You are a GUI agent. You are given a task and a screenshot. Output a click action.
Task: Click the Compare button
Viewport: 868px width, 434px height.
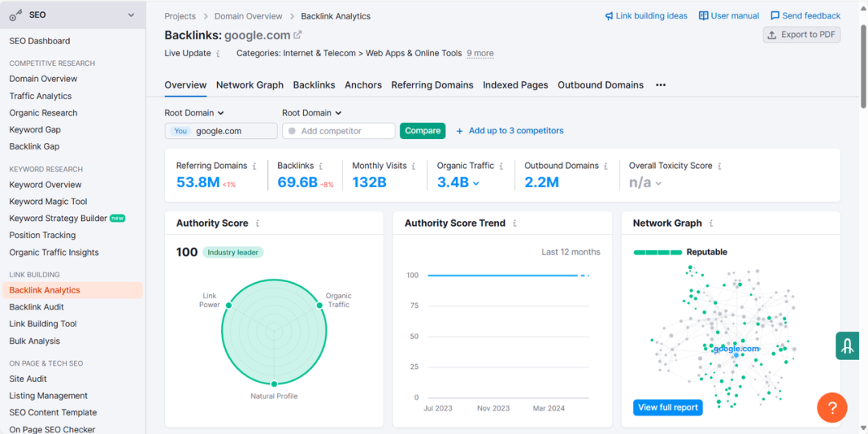(423, 131)
